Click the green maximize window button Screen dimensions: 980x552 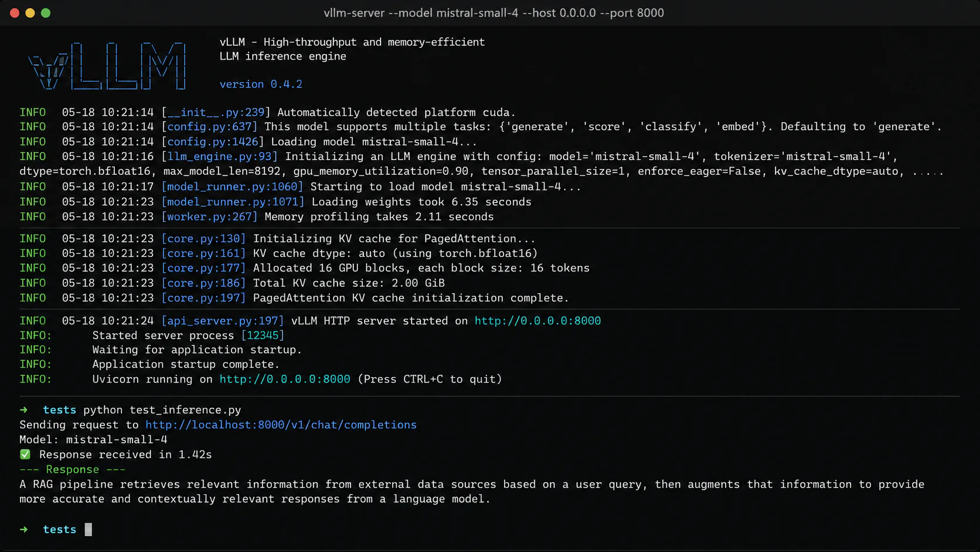click(x=46, y=13)
